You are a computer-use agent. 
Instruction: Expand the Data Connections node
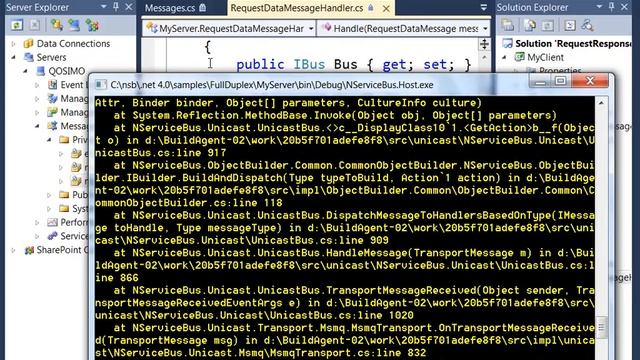pos(13,43)
